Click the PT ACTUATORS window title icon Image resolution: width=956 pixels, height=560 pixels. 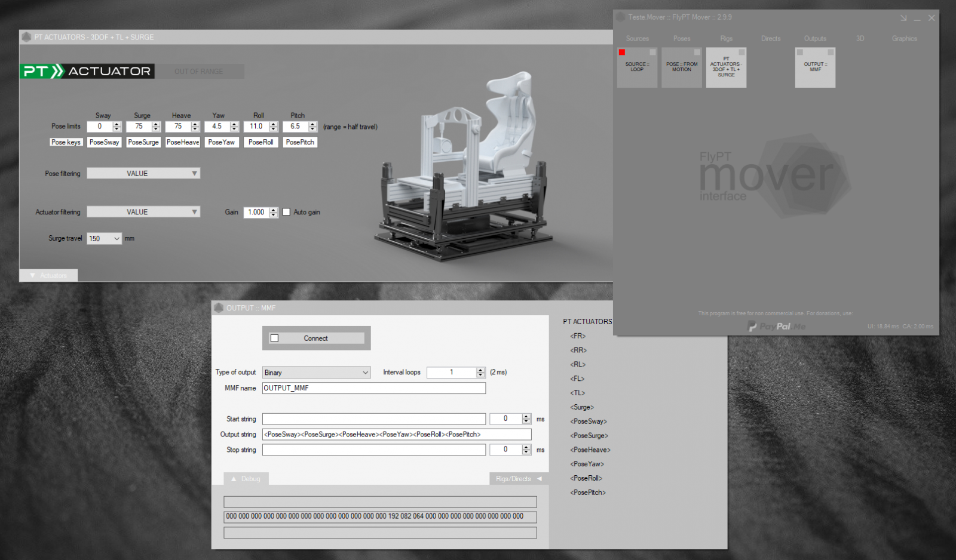(26, 37)
